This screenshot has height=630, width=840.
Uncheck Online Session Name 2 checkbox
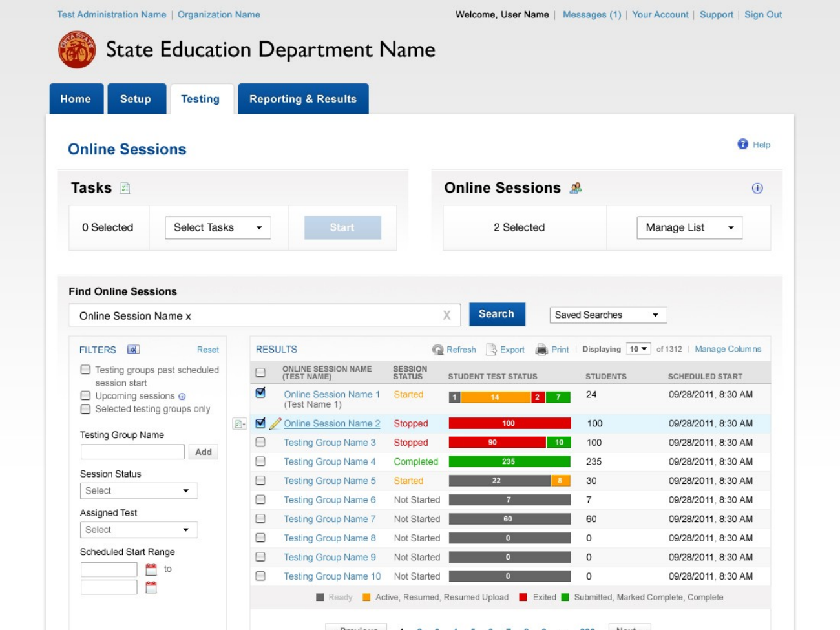click(260, 423)
